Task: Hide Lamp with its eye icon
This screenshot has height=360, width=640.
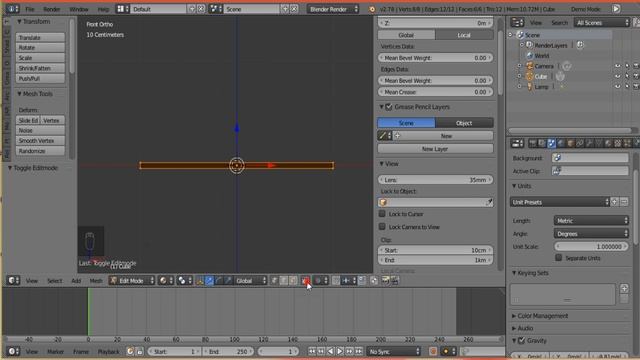Action: [617, 87]
